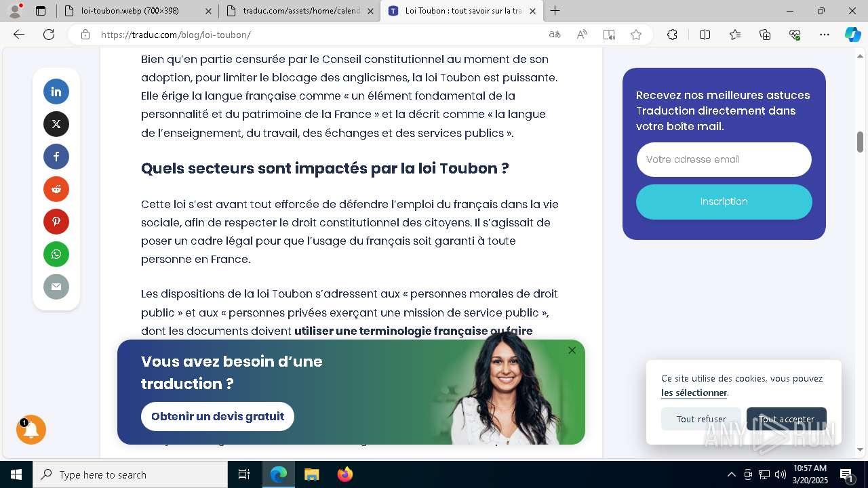Show hidden system tray icons
Viewport: 868px width, 488px height.
point(731,474)
